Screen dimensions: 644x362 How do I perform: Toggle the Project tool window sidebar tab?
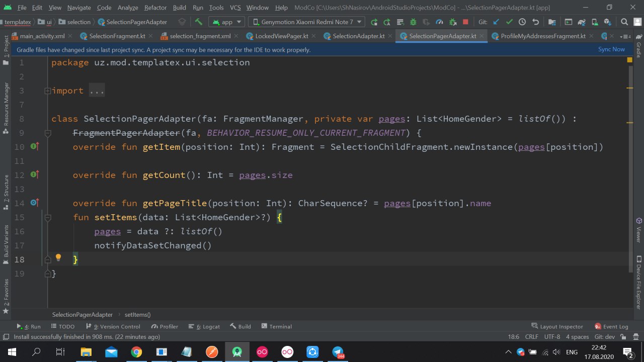click(x=6, y=50)
